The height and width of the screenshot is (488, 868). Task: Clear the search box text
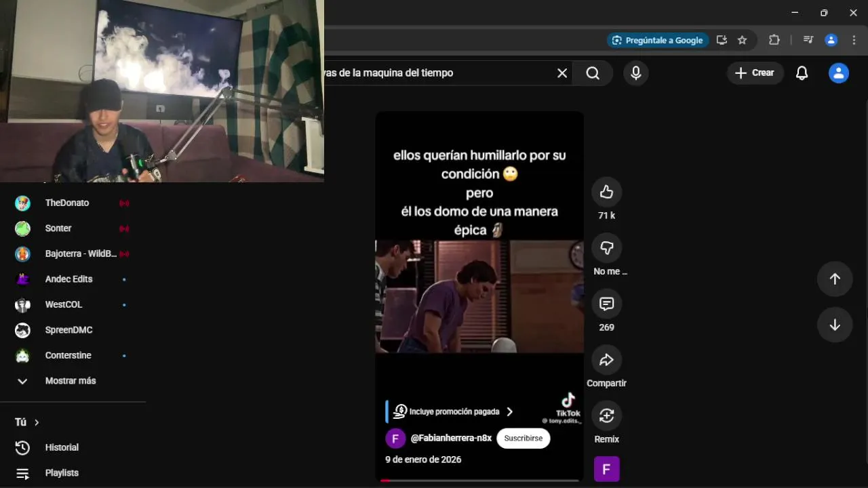[x=562, y=73]
